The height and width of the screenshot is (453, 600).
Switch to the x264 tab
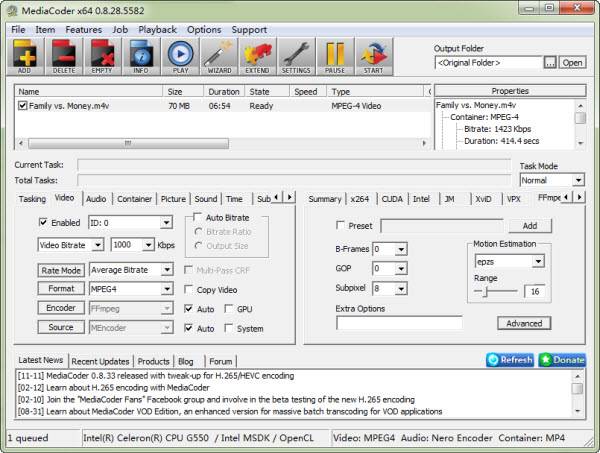click(x=360, y=199)
